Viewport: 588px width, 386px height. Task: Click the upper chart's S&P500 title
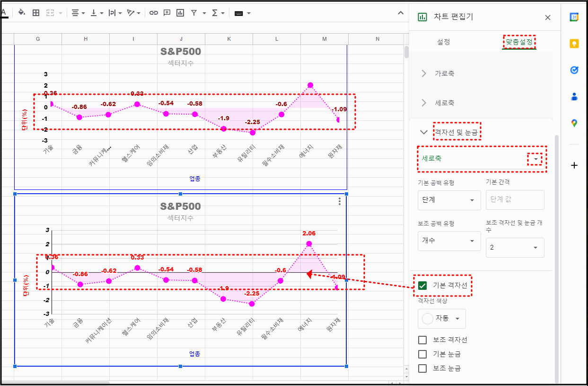(180, 51)
